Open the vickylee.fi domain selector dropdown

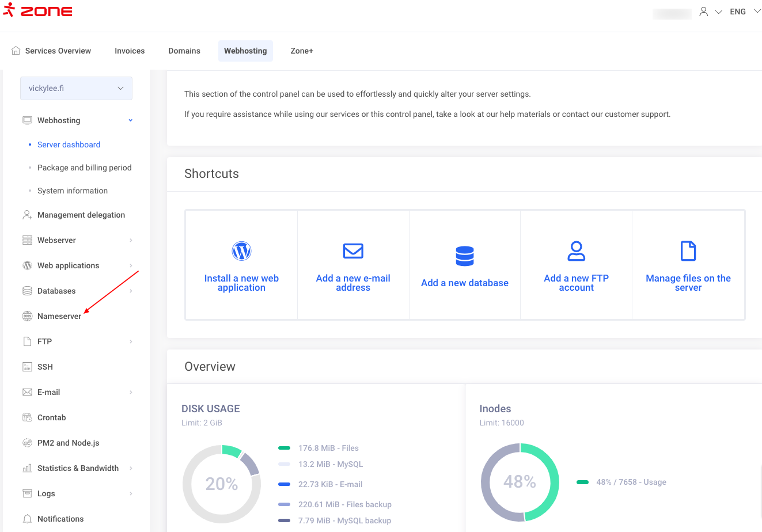pyautogui.click(x=76, y=88)
